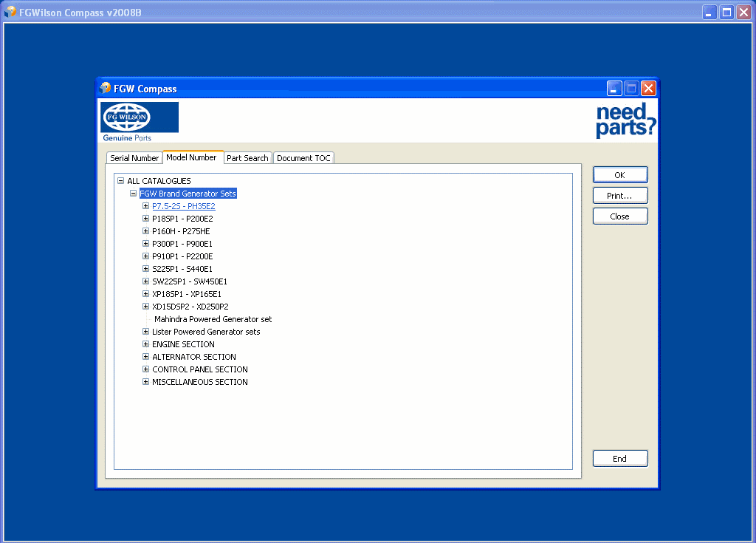Select Mahindra Powered Generator set item

(213, 319)
